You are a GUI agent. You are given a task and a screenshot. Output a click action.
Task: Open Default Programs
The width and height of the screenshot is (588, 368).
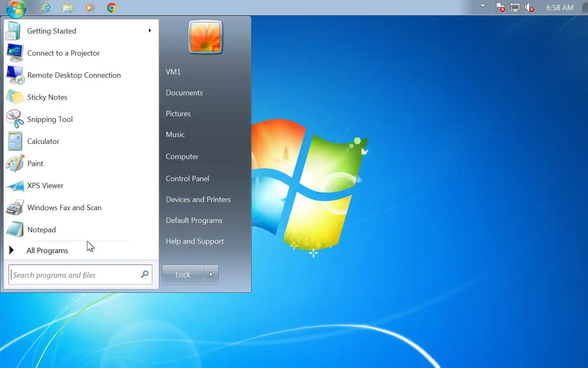[194, 220]
